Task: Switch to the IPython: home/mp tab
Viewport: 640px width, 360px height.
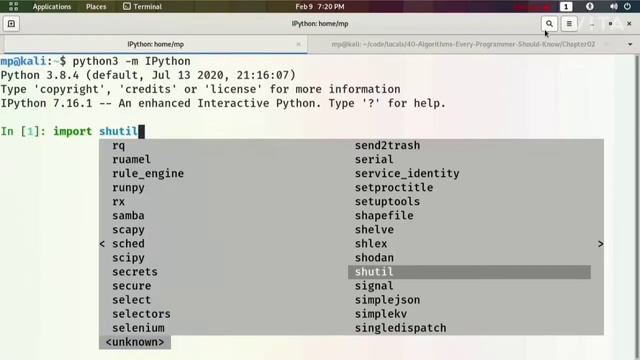Action: [x=156, y=44]
